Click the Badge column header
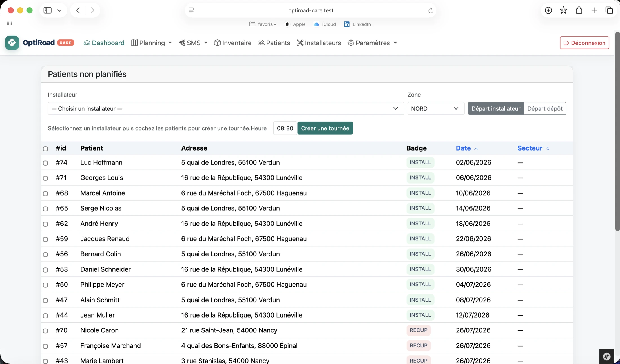 (417, 148)
